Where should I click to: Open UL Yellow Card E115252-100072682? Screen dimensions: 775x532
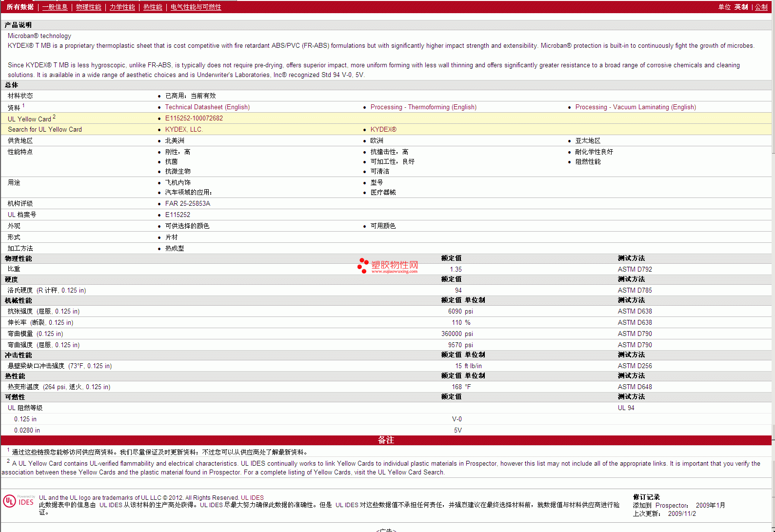(x=194, y=118)
